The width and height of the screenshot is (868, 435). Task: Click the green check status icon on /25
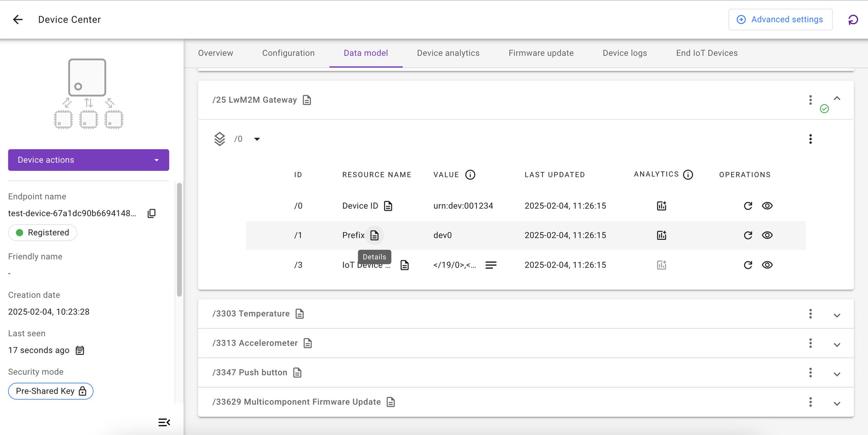(x=824, y=109)
